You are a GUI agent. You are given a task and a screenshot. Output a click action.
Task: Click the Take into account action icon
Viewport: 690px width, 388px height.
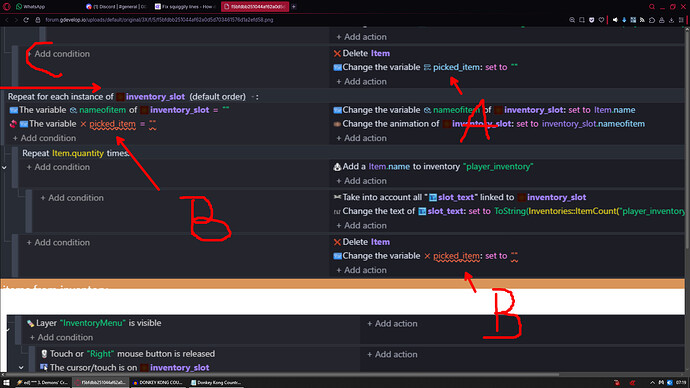click(338, 197)
